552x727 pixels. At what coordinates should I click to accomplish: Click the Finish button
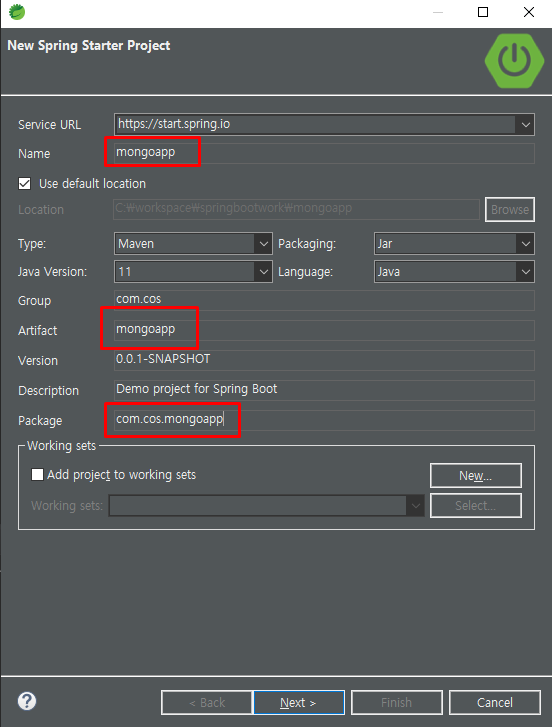[x=397, y=703]
